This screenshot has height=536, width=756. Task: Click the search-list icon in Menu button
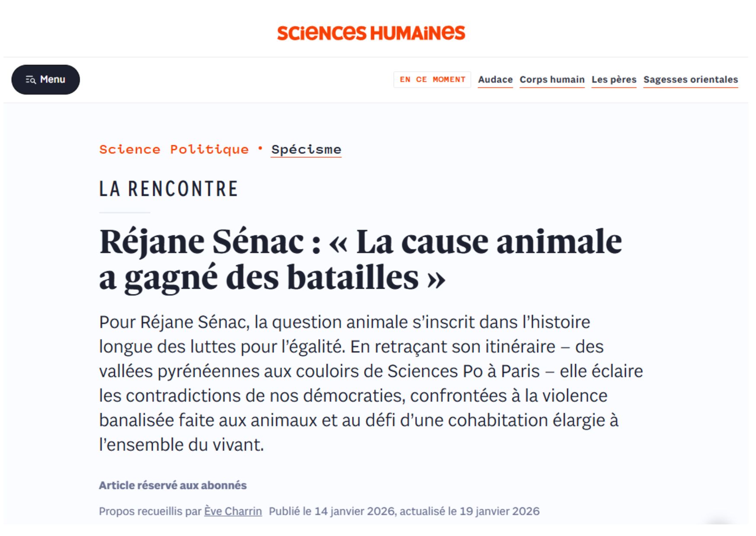pos(30,80)
